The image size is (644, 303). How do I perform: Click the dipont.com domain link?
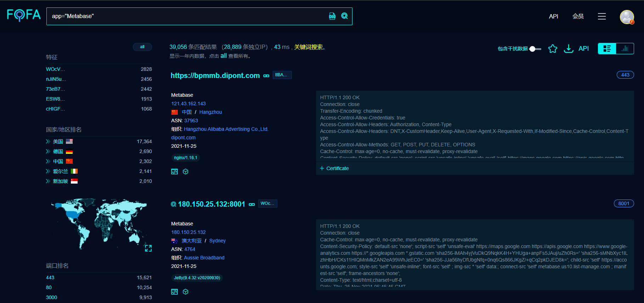pos(183,138)
